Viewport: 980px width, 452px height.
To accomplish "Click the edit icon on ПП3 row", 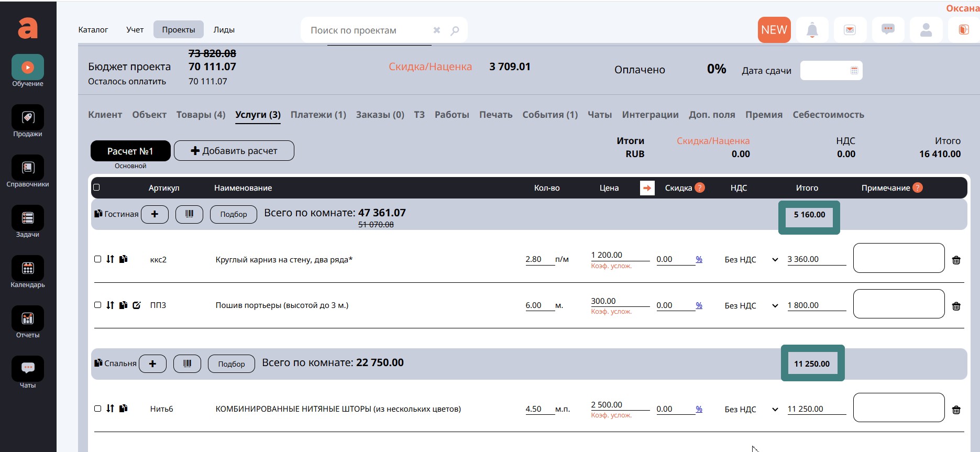I will pyautogui.click(x=137, y=305).
